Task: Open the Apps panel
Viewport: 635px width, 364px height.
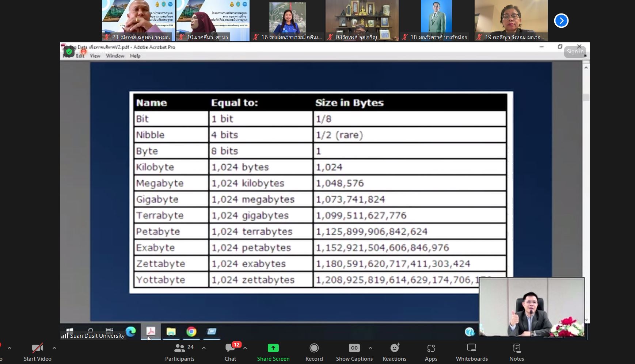Action: (x=431, y=352)
